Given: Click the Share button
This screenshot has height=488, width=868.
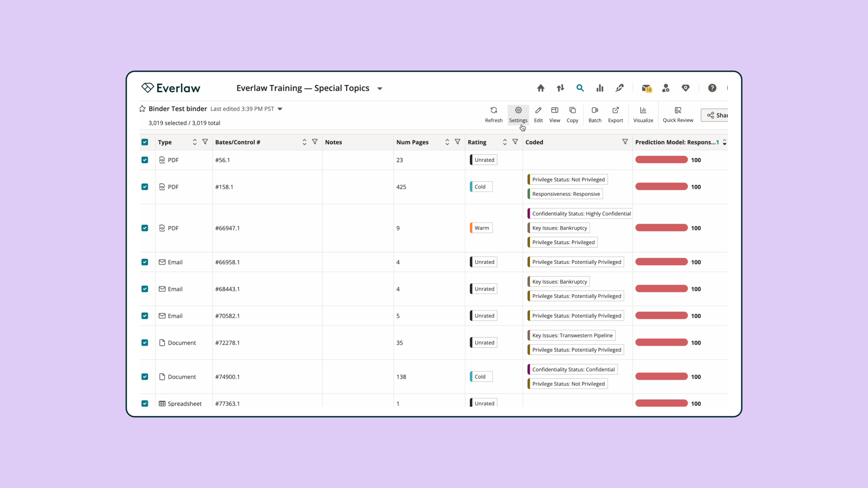Looking at the screenshot, I should point(718,115).
